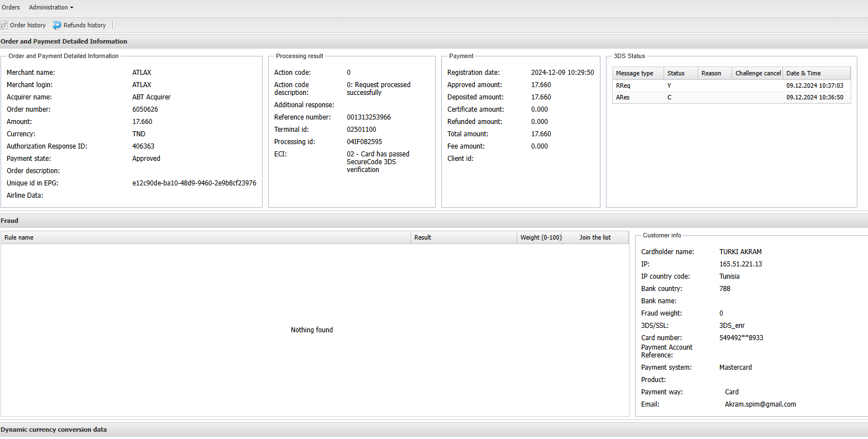Open the Orders menu

[11, 7]
